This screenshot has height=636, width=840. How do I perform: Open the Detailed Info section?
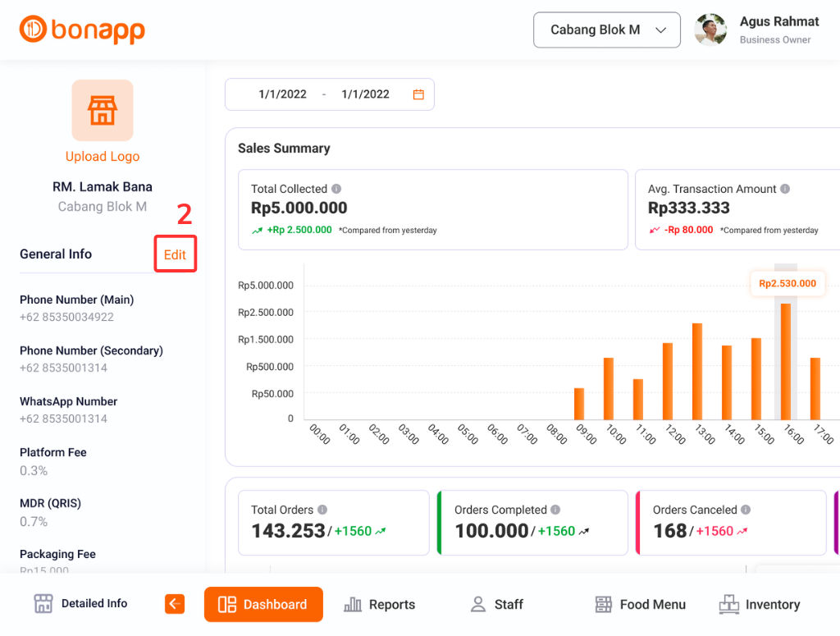coord(80,604)
